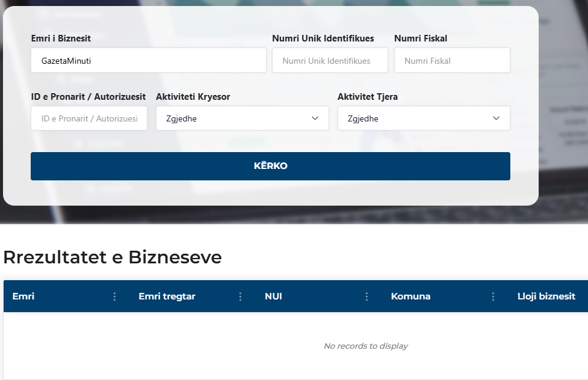The image size is (588, 380).
Task: Select the Numri Fiskal text field
Action: coord(452,61)
